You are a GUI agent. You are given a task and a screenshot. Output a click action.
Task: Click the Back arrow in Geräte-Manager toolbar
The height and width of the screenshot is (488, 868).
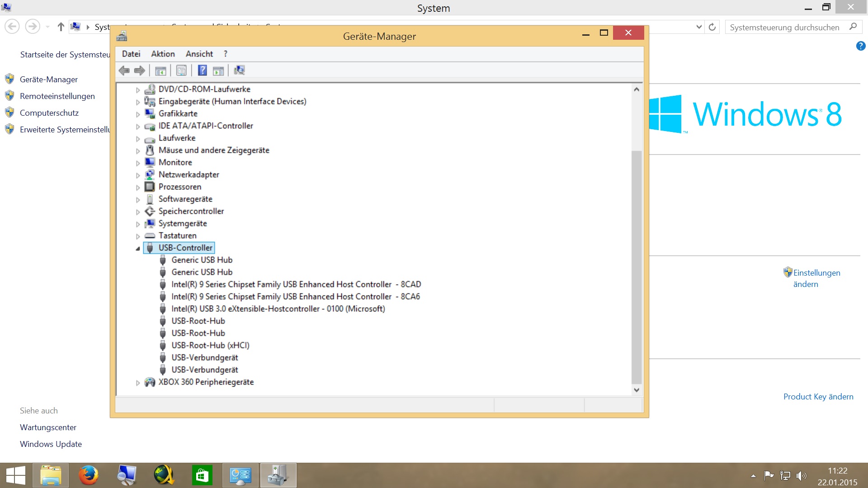click(124, 70)
